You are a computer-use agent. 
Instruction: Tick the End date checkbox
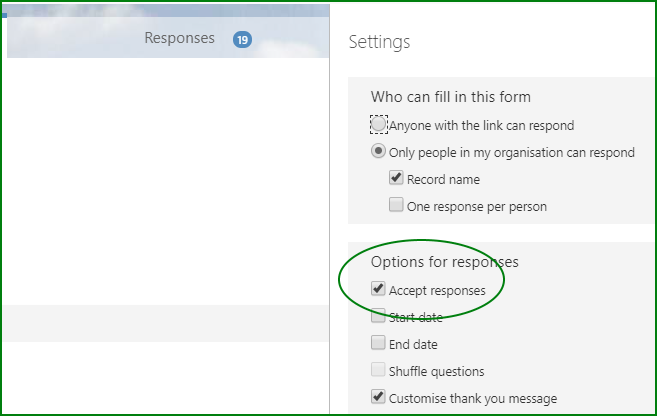coord(378,343)
